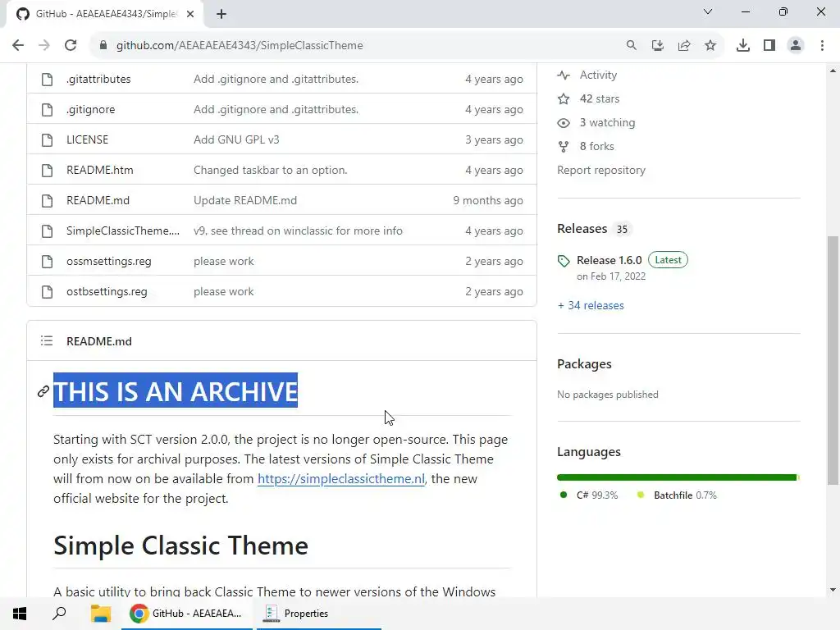
Task: Open commit 'Add GNU GPL v3'
Action: [236, 139]
